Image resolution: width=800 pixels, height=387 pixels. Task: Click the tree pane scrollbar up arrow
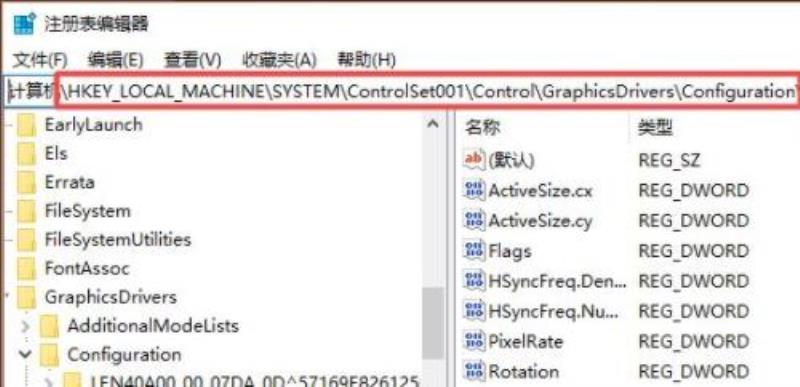coord(433,124)
